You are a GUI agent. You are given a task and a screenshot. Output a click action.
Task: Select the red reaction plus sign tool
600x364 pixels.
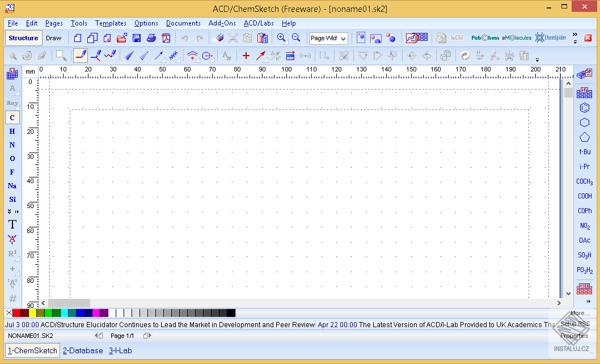(x=246, y=56)
